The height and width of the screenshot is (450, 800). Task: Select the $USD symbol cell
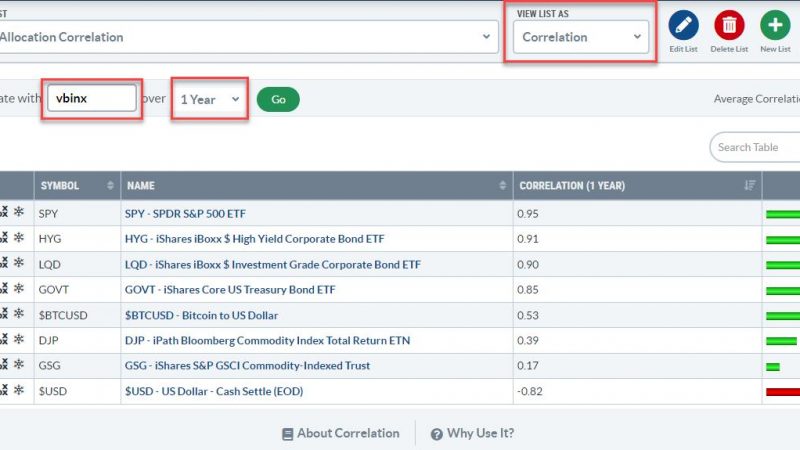(77, 391)
